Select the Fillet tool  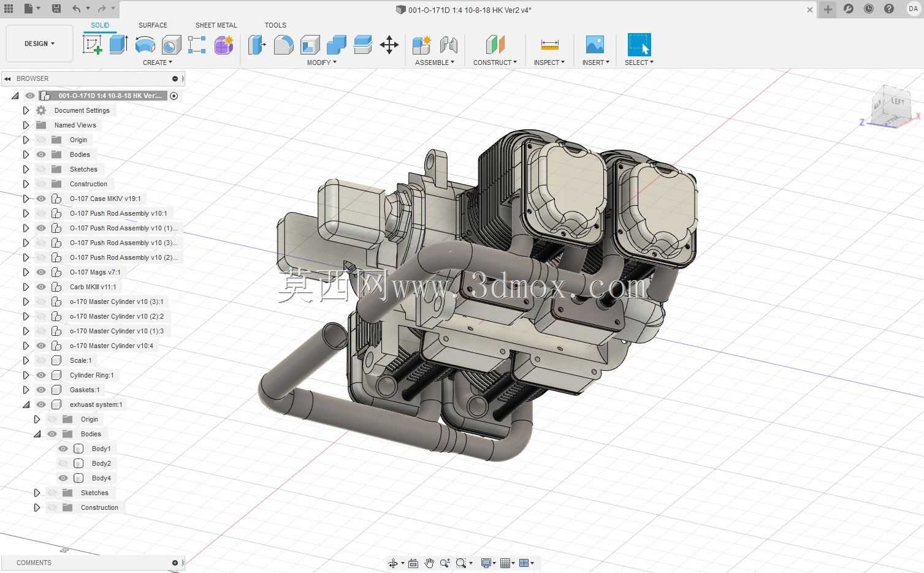click(283, 45)
